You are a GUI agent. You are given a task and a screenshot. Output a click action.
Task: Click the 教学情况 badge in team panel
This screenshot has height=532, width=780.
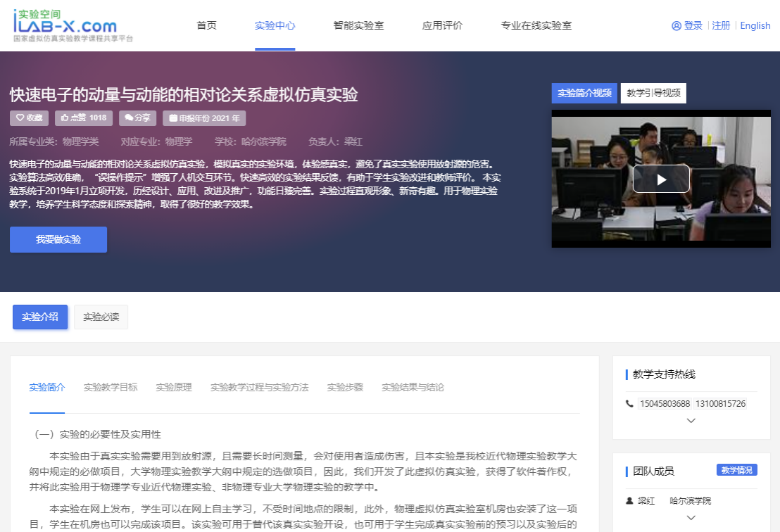click(x=736, y=470)
